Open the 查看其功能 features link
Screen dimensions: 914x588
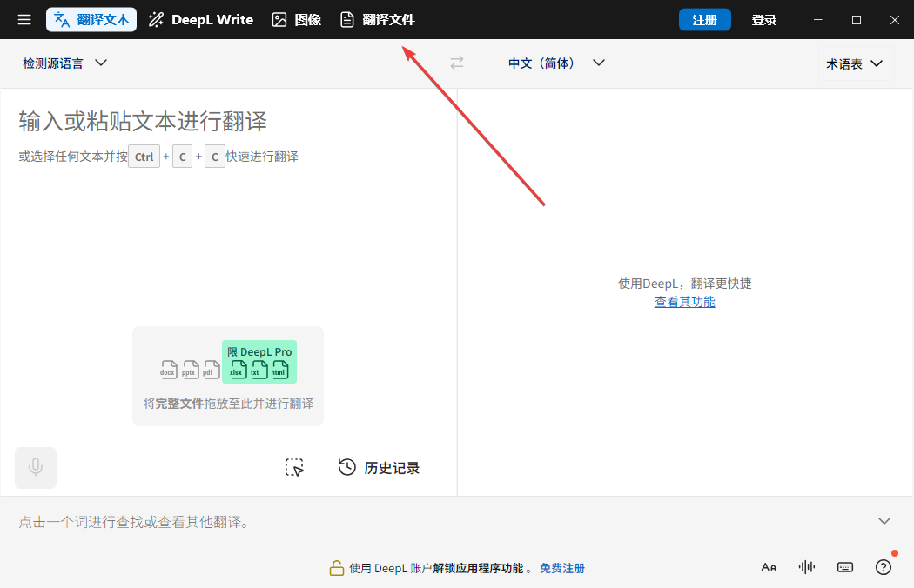(684, 301)
